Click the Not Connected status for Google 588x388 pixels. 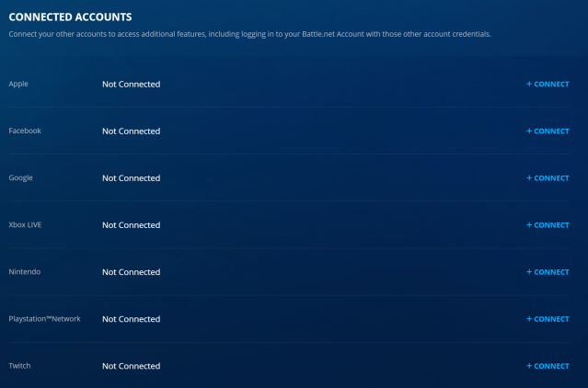132,178
